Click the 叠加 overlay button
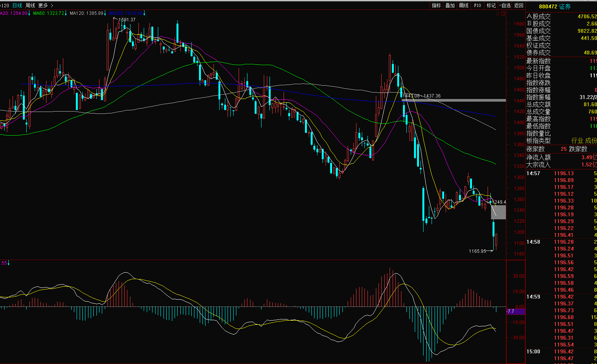Screen dimensions: 597x364 (450, 5)
